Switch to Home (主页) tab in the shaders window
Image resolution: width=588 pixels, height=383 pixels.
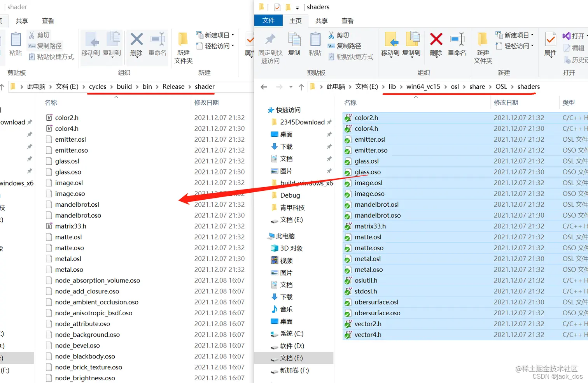pyautogui.click(x=296, y=21)
